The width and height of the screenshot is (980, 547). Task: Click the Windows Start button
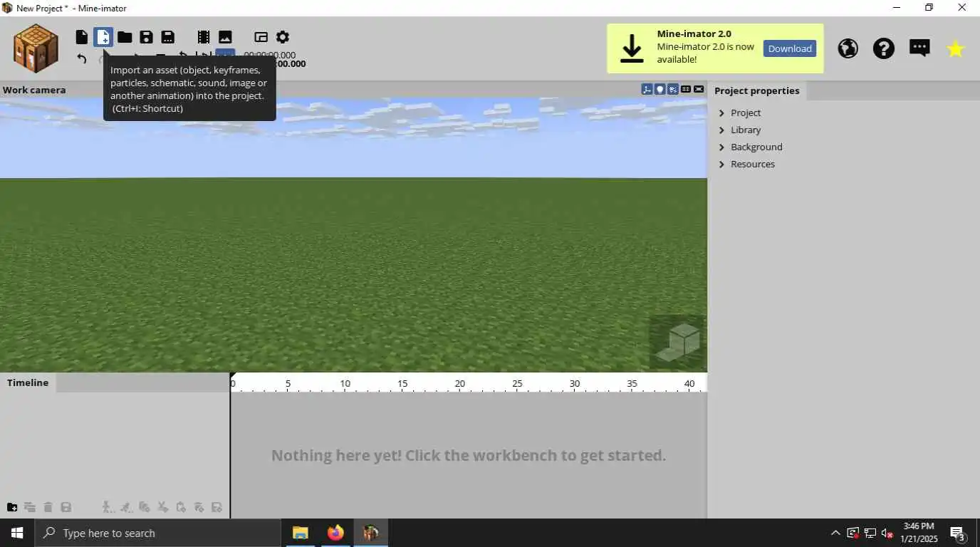point(17,533)
